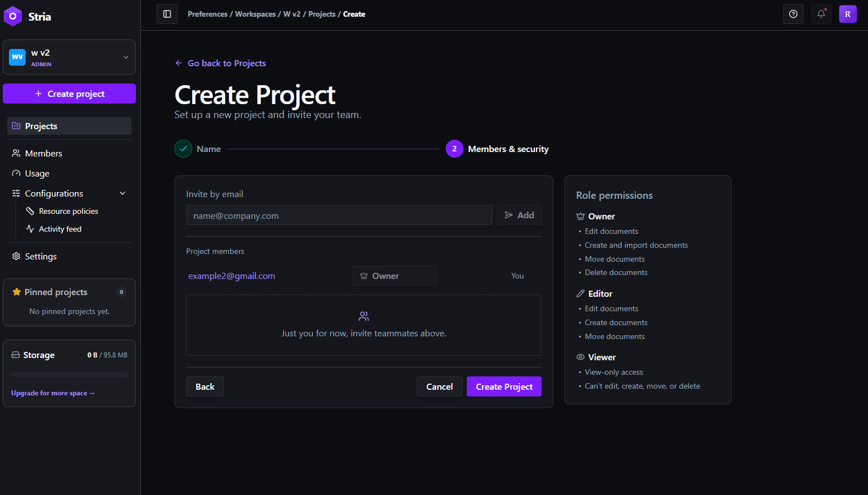Click the Configurations sliders icon
The image size is (868, 495).
[16, 193]
